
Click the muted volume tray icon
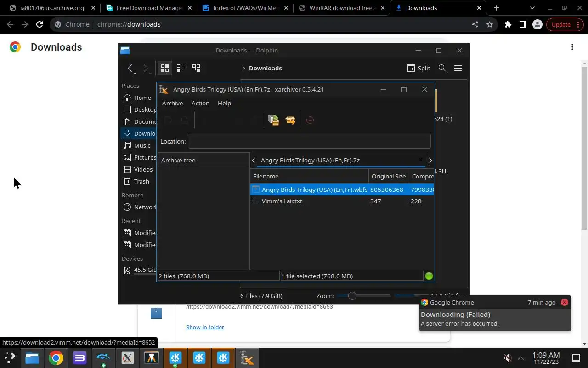click(x=508, y=358)
